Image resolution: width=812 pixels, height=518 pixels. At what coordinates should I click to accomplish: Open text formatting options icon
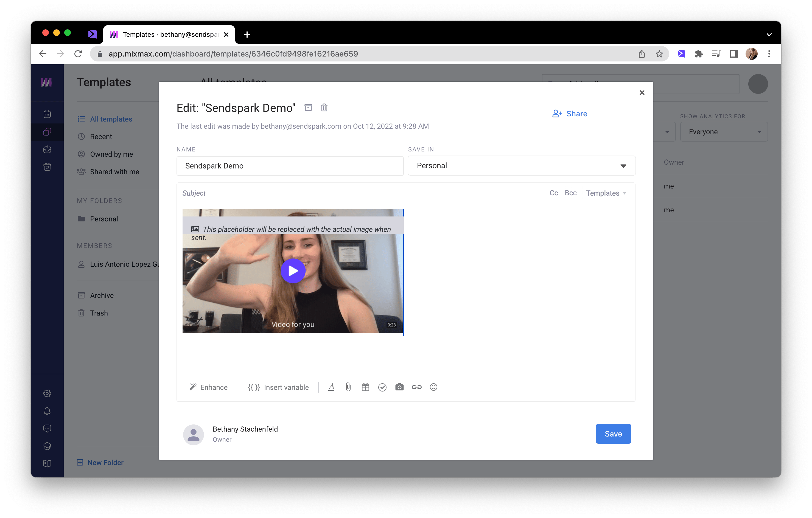click(331, 387)
